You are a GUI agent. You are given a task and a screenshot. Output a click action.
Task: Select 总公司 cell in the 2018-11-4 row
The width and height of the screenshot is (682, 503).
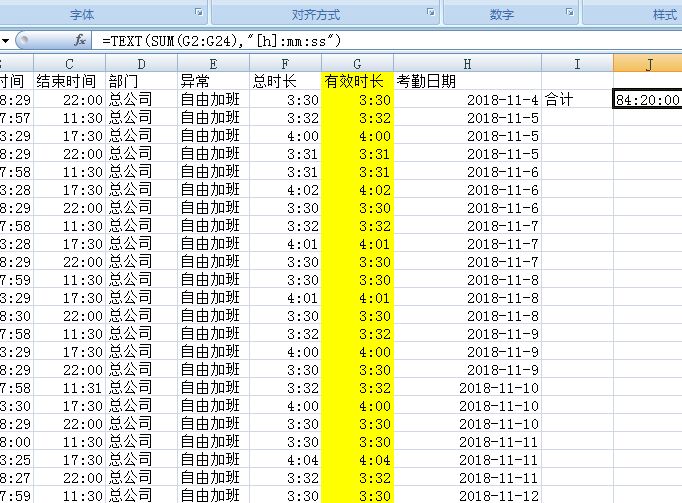[x=141, y=100]
